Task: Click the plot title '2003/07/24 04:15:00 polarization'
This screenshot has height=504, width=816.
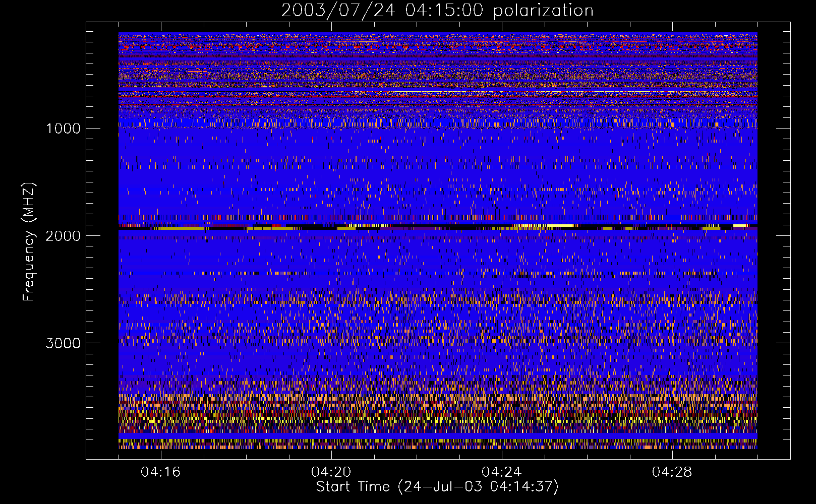Action: point(437,10)
